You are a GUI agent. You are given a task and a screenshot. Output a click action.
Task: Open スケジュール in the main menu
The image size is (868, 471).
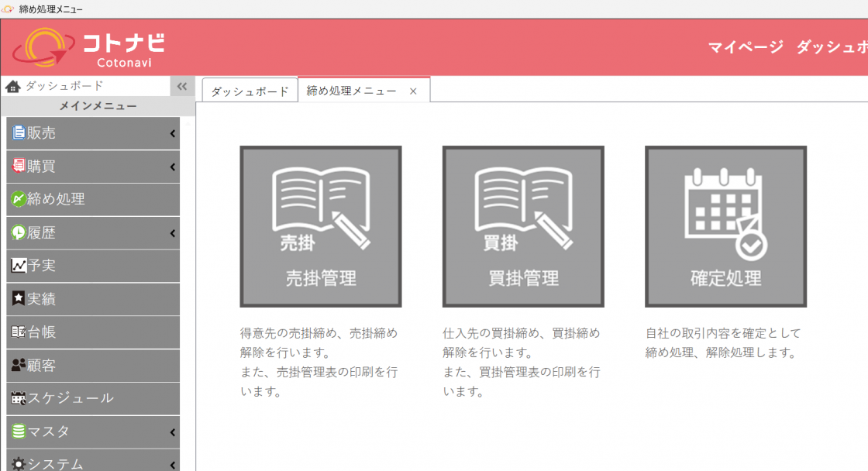(70, 399)
